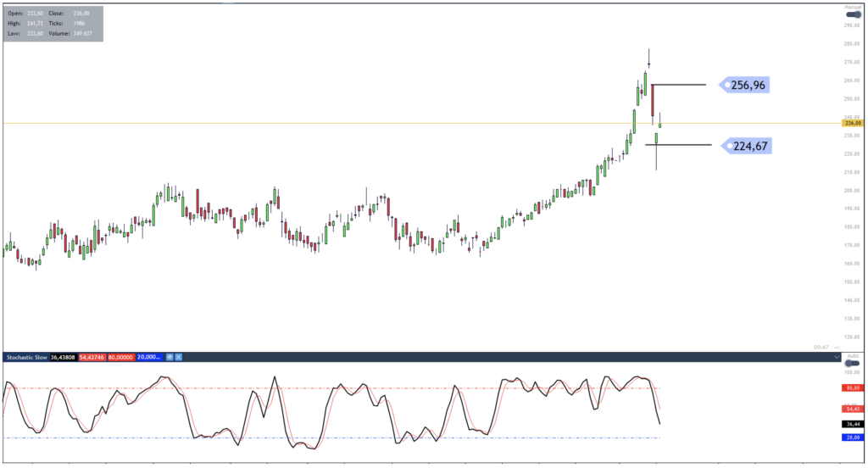Screen dimensions: 868x468
Task: Remove the Stochastic Slow indicator with X
Action: [179, 358]
